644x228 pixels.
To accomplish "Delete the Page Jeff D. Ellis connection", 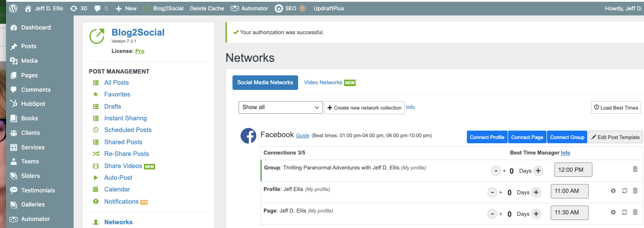I will pos(635,212).
